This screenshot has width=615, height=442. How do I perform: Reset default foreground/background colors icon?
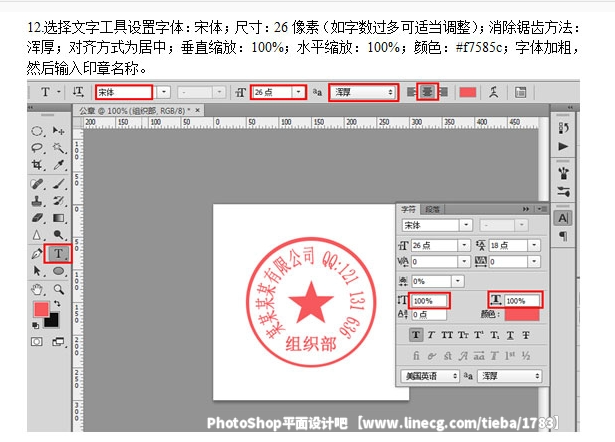tap(35, 325)
